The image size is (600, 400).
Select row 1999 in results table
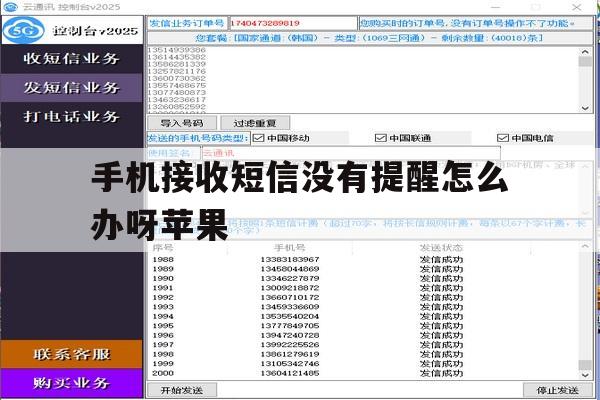click(x=364, y=364)
